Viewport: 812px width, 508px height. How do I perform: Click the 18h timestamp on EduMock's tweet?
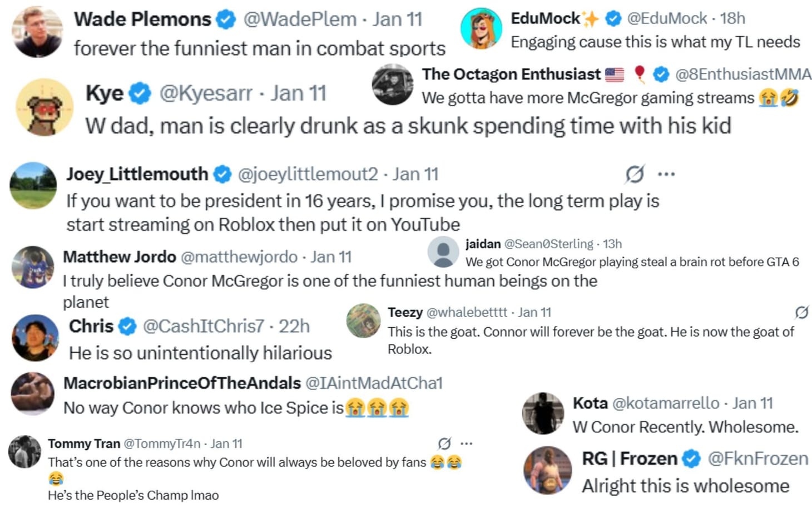(x=734, y=18)
